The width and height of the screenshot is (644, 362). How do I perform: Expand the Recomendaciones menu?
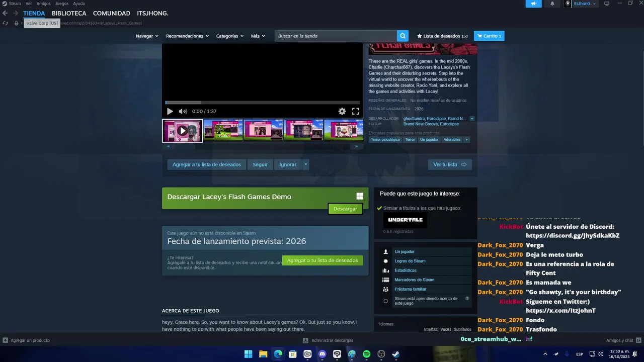point(187,36)
